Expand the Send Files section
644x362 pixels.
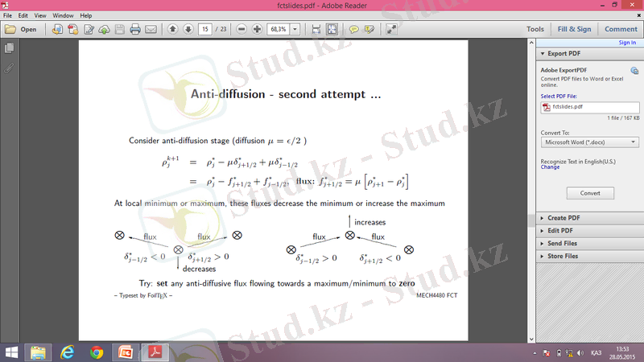(590, 244)
